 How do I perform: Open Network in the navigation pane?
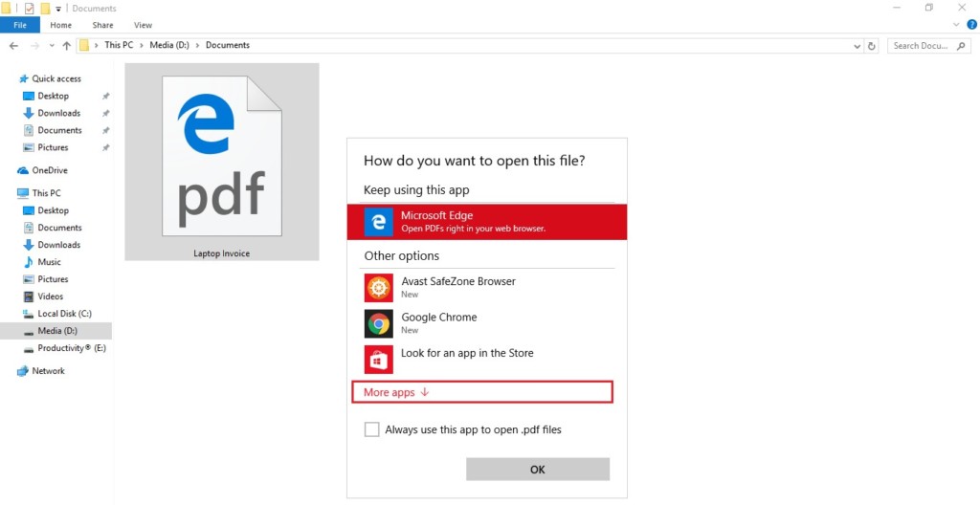48,371
